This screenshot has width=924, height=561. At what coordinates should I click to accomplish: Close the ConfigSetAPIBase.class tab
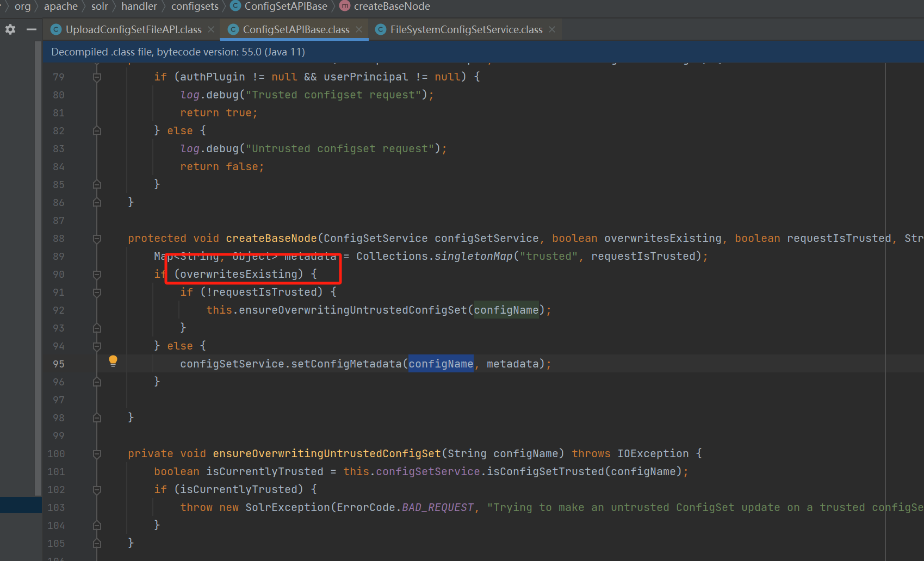pos(359,29)
